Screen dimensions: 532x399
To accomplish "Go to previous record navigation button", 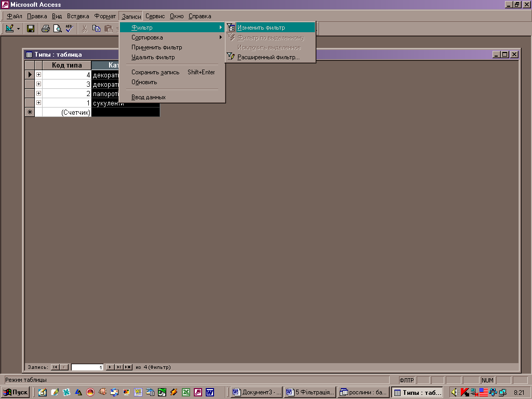I will coord(64,367).
